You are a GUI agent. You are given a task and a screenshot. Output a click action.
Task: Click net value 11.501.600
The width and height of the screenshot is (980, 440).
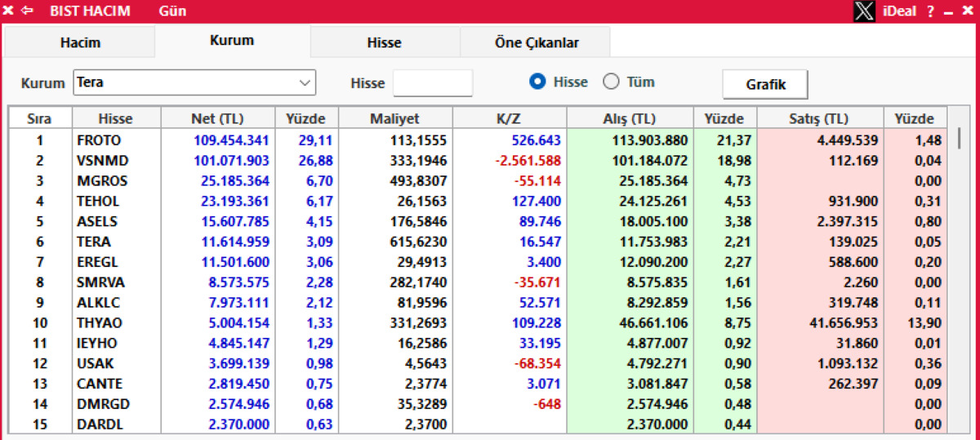(235, 262)
